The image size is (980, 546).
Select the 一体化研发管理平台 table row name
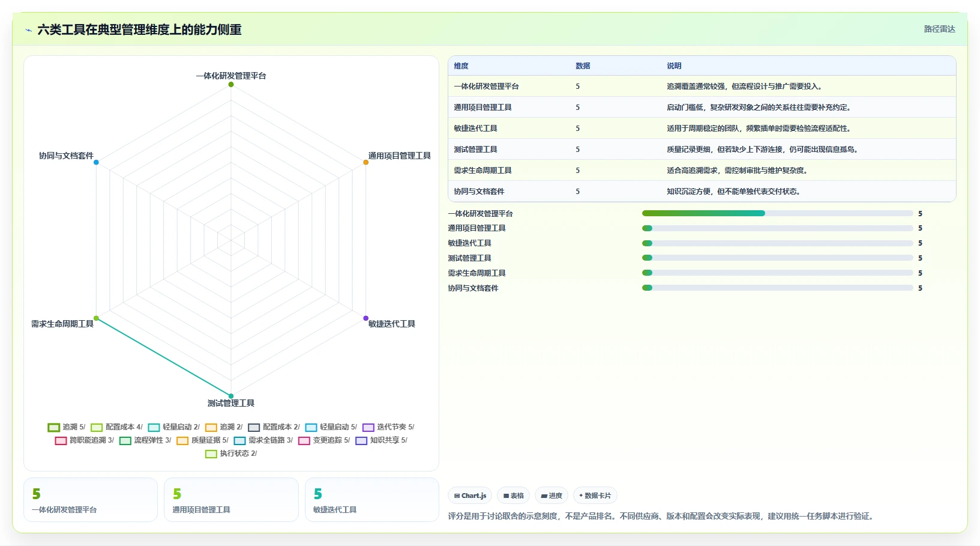point(486,86)
